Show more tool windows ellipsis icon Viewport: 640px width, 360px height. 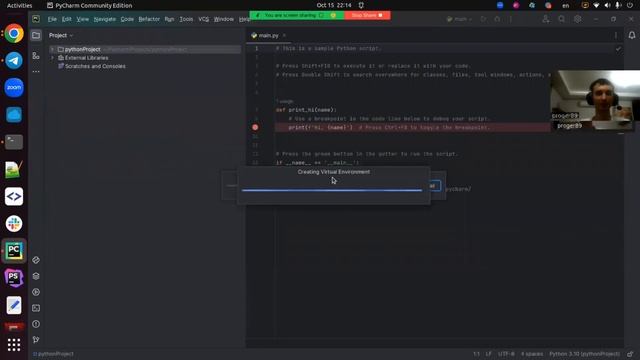[36, 71]
